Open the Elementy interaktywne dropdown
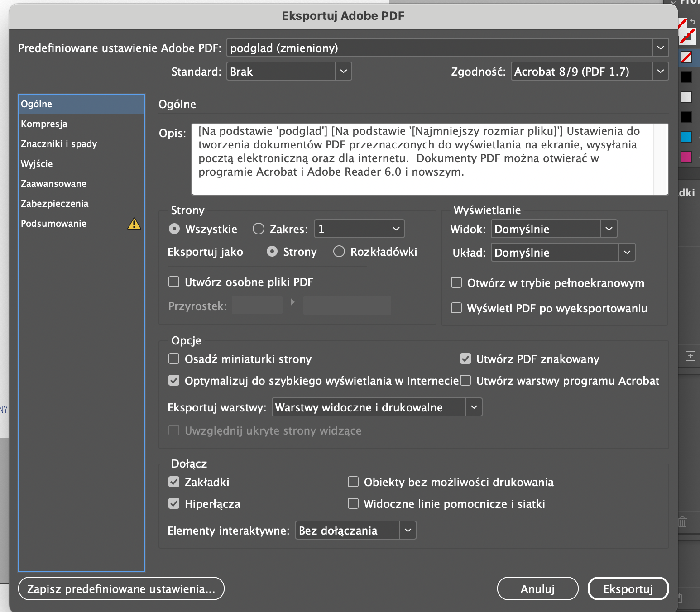 point(355,531)
